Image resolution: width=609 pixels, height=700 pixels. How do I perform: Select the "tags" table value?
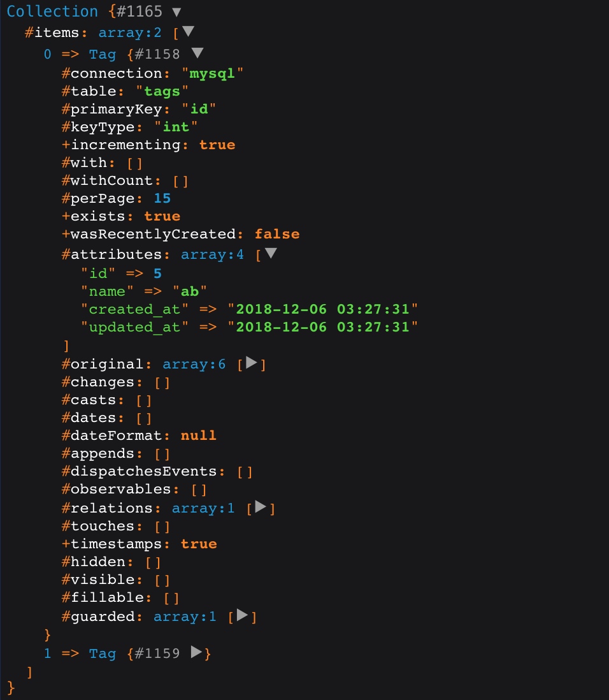[x=162, y=91]
